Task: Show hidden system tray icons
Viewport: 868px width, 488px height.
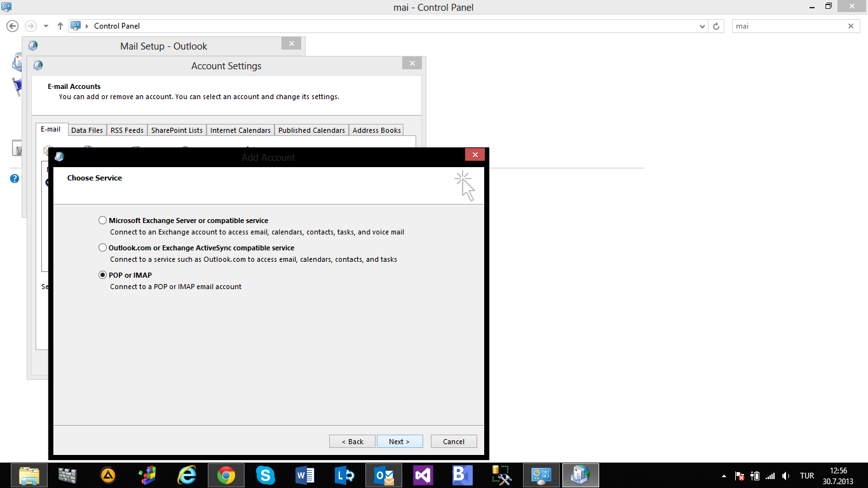Action: [724, 476]
